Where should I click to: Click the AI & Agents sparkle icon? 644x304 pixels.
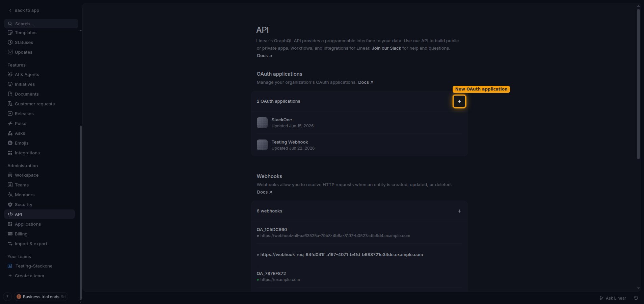(10, 75)
